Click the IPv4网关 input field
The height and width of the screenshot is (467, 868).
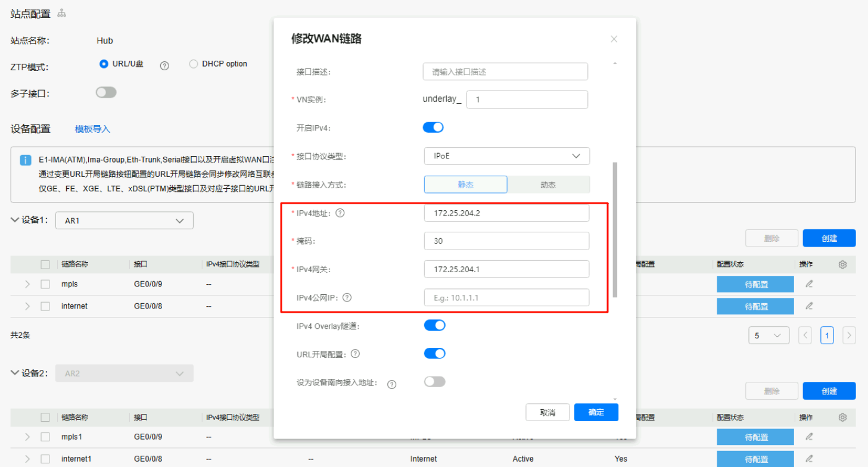click(x=506, y=269)
